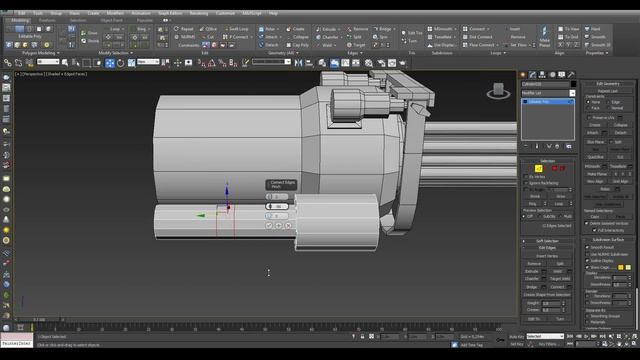Toggle the Preserve UVs checkbox

pyautogui.click(x=589, y=118)
